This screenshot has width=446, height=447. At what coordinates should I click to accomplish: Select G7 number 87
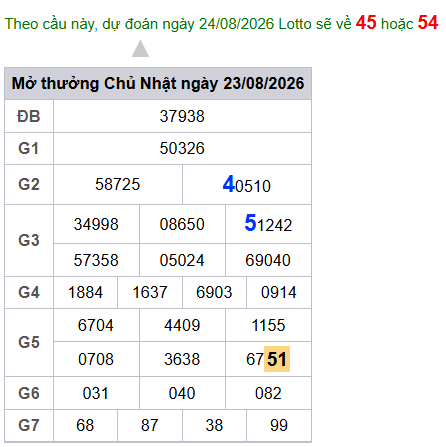coord(150,425)
